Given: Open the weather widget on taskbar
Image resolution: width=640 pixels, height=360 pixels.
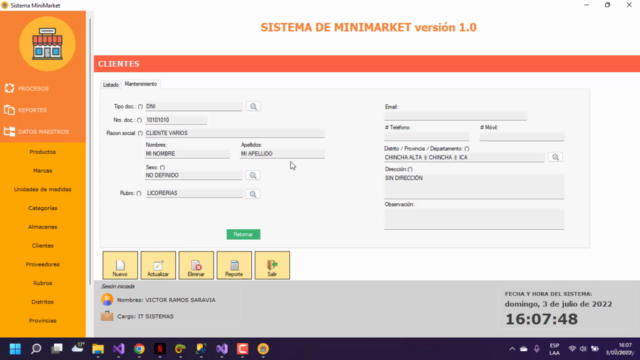Looking at the screenshot, I should [x=77, y=348].
